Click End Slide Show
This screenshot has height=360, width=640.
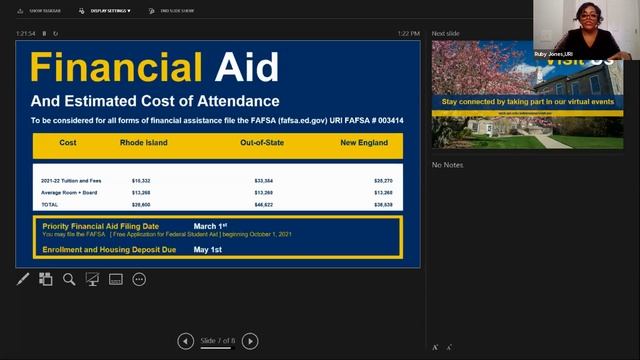(x=177, y=11)
